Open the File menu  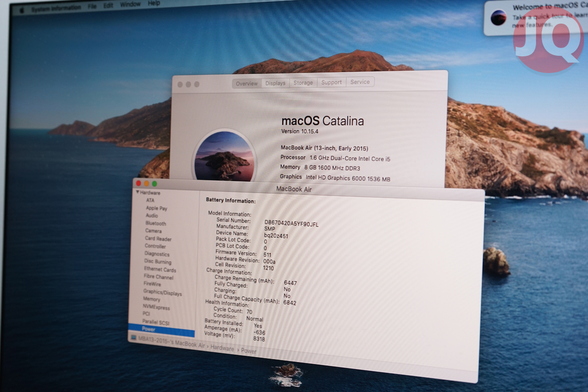coord(92,7)
